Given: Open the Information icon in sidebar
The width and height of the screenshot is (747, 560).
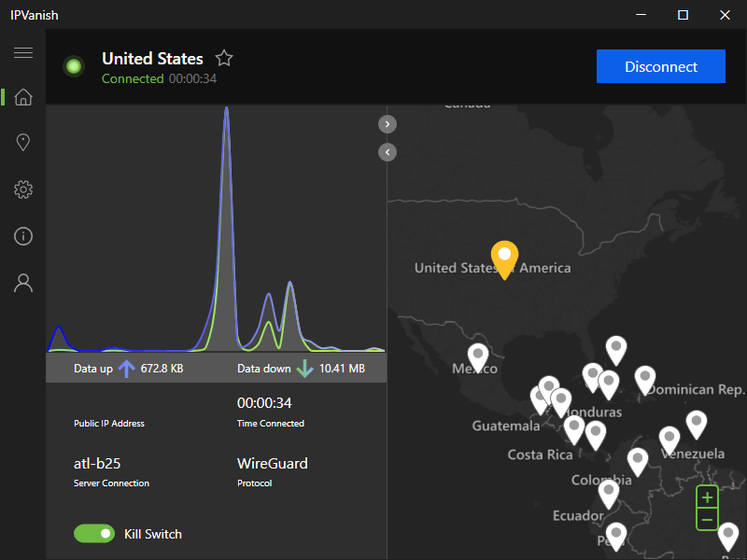Looking at the screenshot, I should click(23, 236).
